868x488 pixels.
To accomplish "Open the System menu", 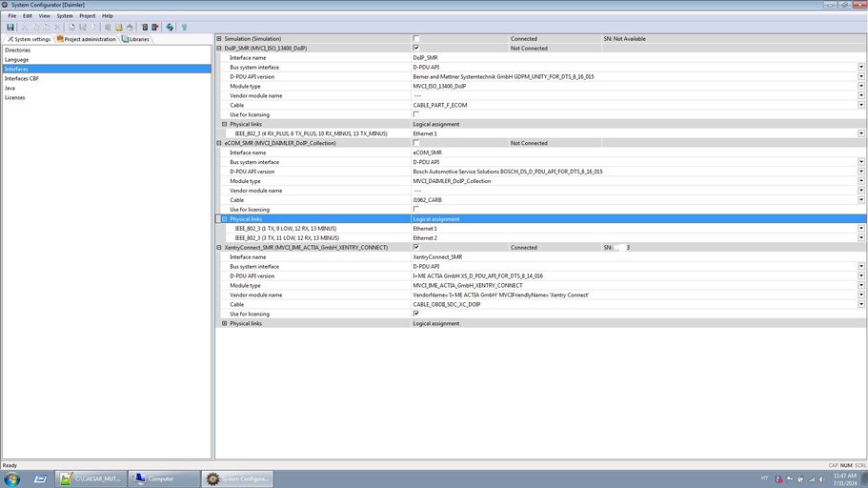I will (65, 16).
